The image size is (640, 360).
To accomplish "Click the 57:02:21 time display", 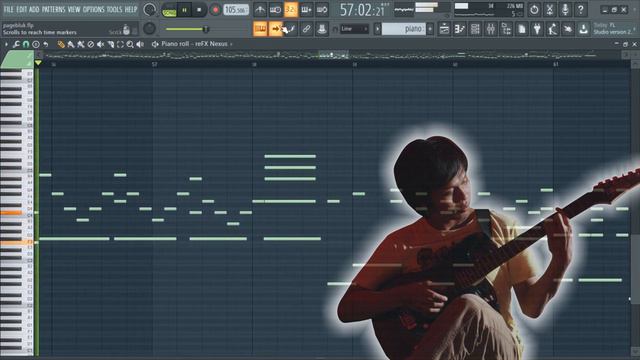I will tap(362, 10).
